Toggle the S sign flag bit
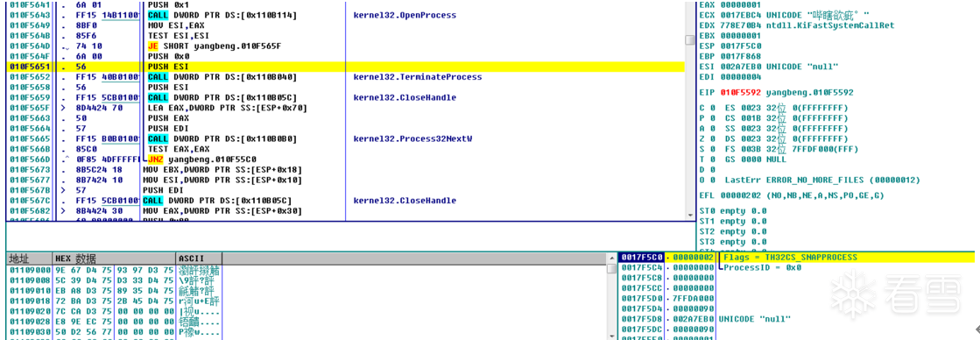This screenshot has width=980, height=340. click(713, 149)
